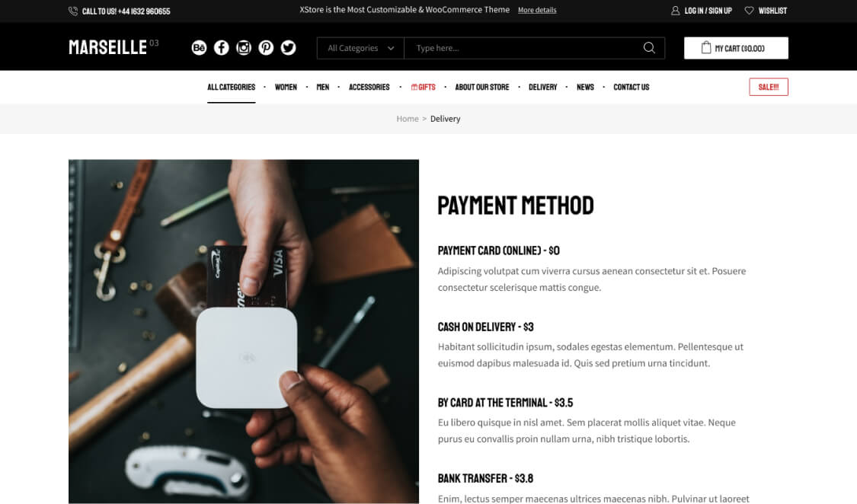This screenshot has width=857, height=504.
Task: Click the shopping bag cart icon
Action: coord(706,47)
